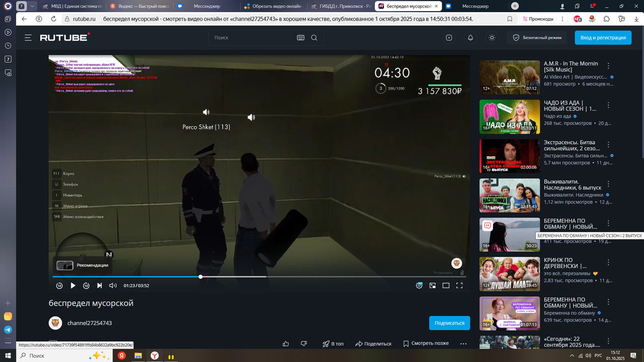Screen dimensions: 644x362
Task: Open a new browser tab
Action: point(515,6)
